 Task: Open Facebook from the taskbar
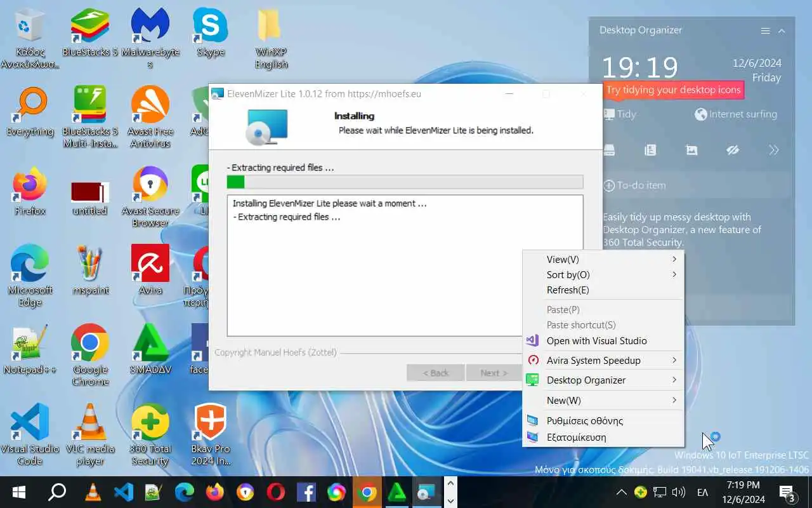tap(306, 492)
